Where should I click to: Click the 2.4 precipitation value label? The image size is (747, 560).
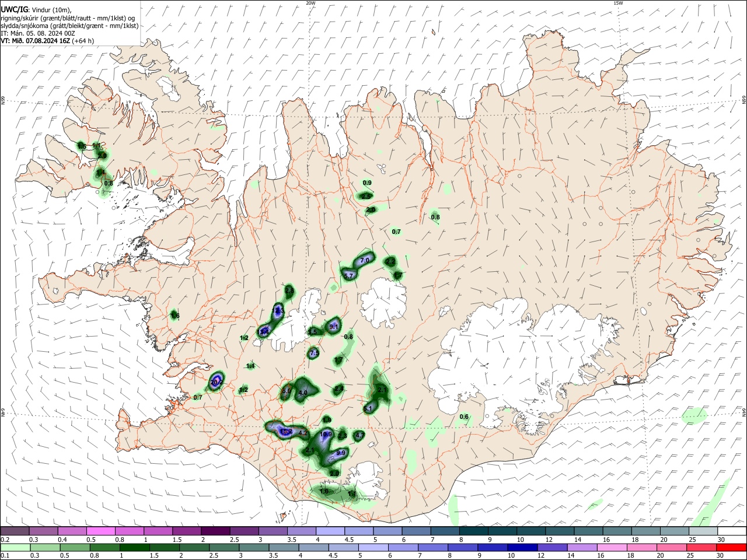click(339, 388)
